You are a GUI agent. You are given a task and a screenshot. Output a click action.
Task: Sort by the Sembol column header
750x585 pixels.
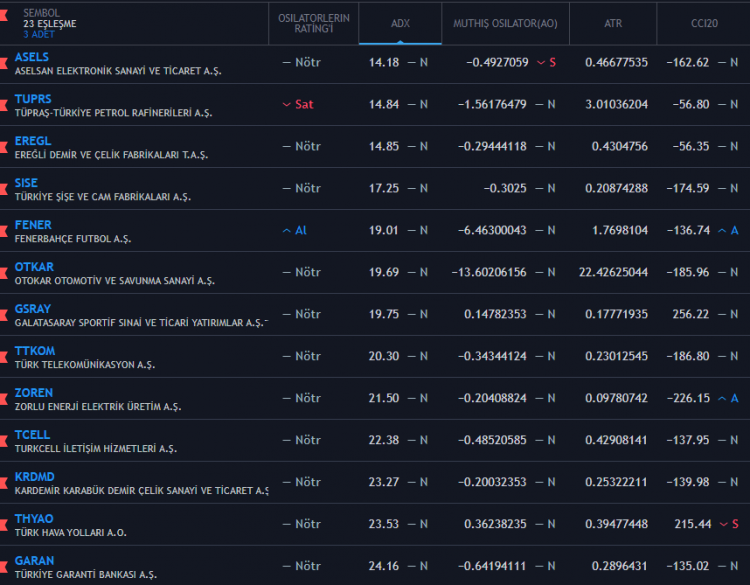point(42,13)
